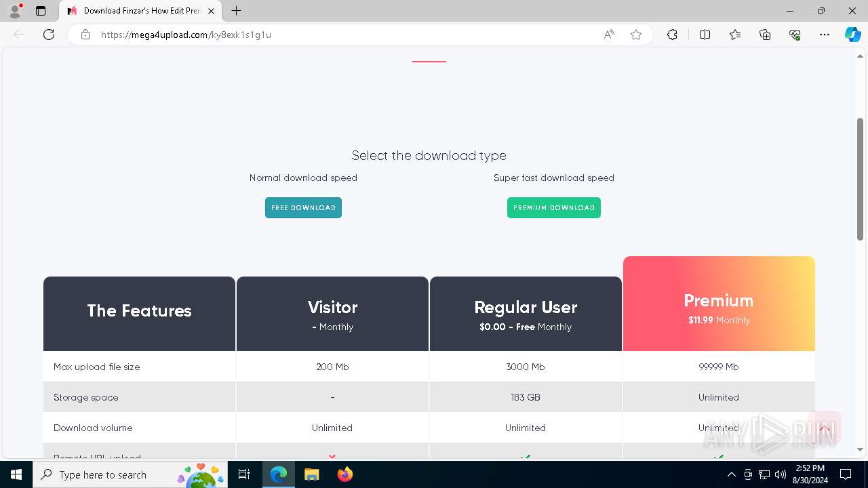Open Firefox in taskbar
868x488 pixels.
tap(344, 474)
